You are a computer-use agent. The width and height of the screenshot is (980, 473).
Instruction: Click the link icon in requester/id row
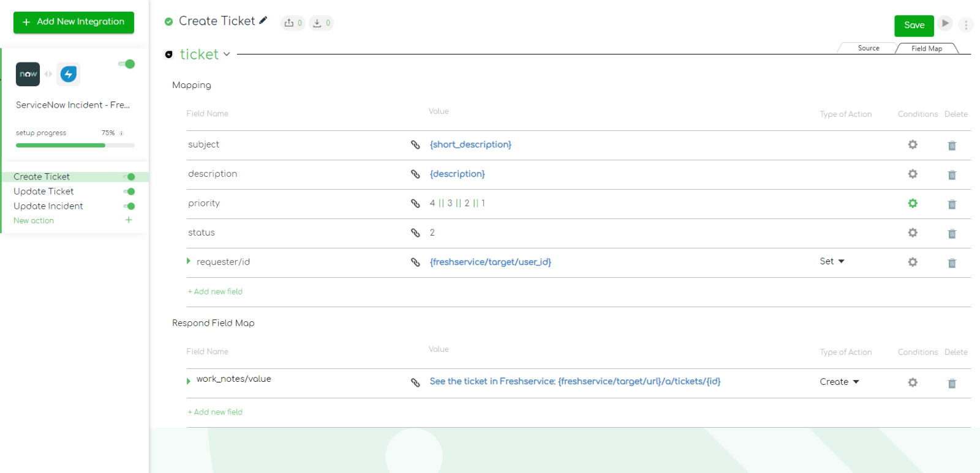click(x=415, y=263)
